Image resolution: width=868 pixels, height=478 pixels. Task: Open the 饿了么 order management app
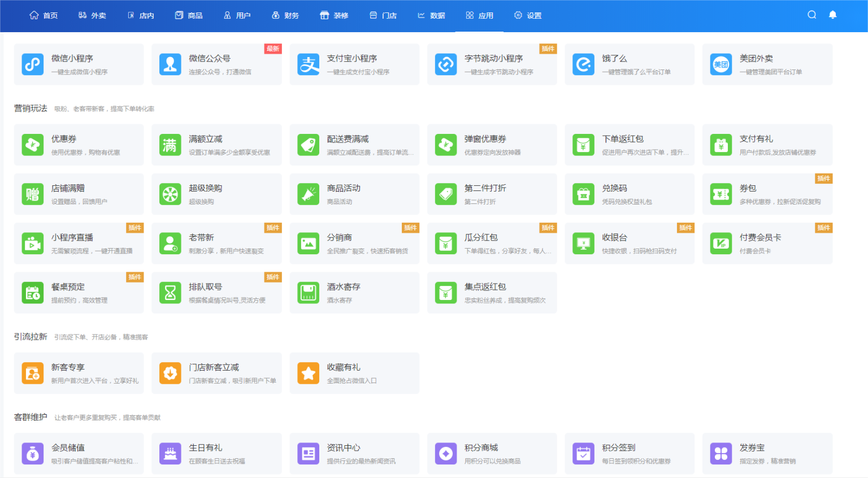pos(630,64)
